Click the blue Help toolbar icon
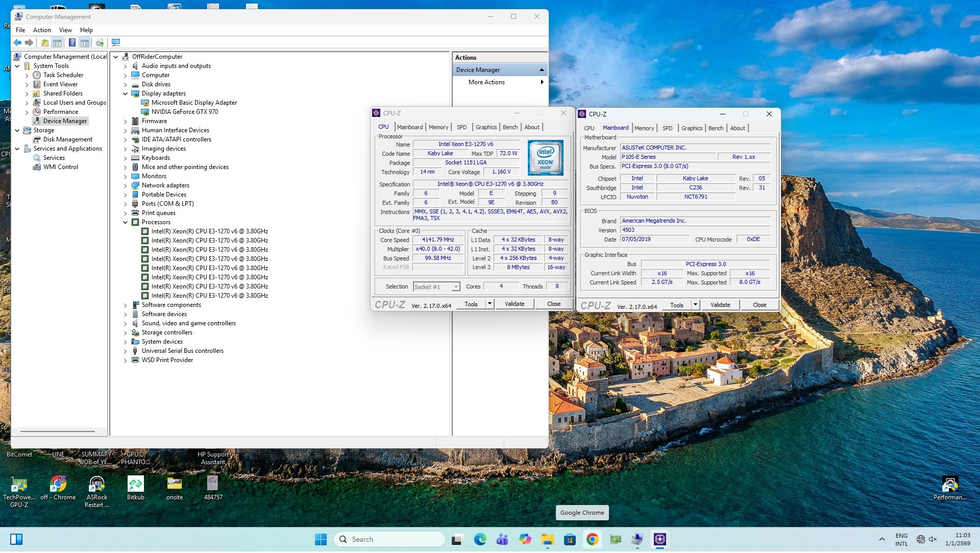Screen dimensions: 980x553 coord(72,43)
